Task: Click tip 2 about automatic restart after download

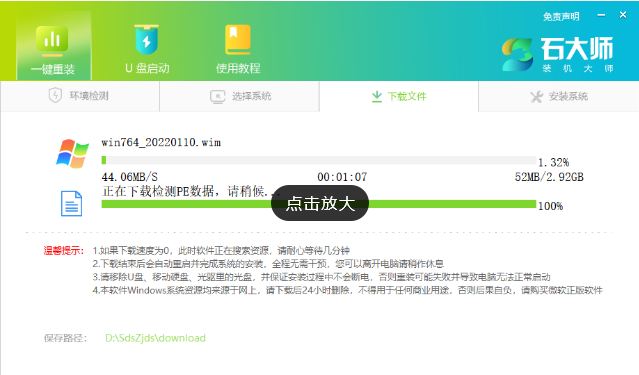Action: point(268,264)
